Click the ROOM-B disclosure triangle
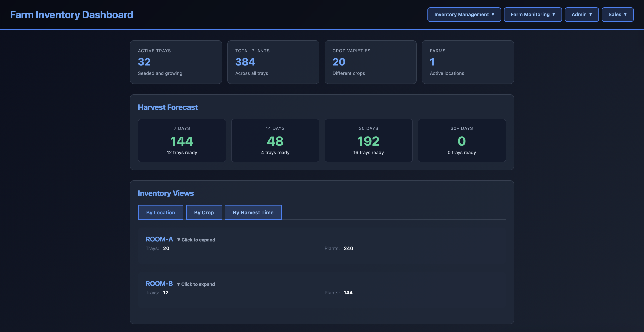Viewport: 644px width, 332px height. pyautogui.click(x=178, y=284)
